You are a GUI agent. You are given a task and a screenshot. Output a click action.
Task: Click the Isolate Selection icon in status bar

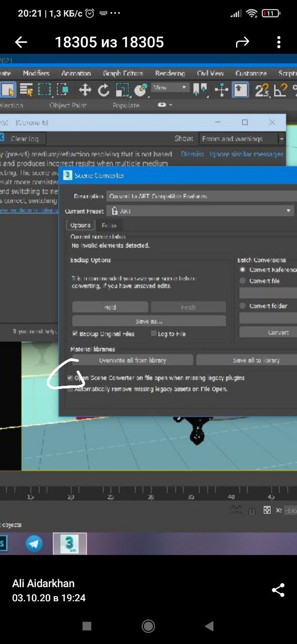236,510
